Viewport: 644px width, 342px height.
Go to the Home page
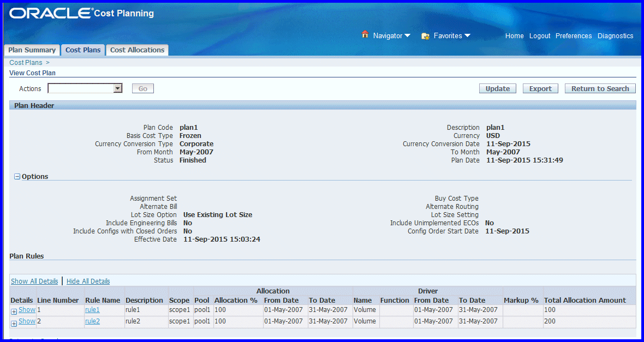click(514, 35)
